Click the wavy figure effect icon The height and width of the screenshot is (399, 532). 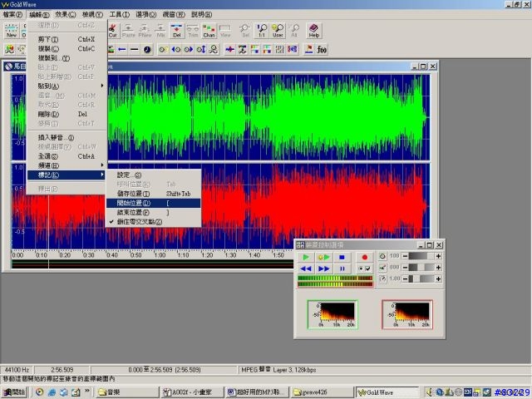pos(214,50)
